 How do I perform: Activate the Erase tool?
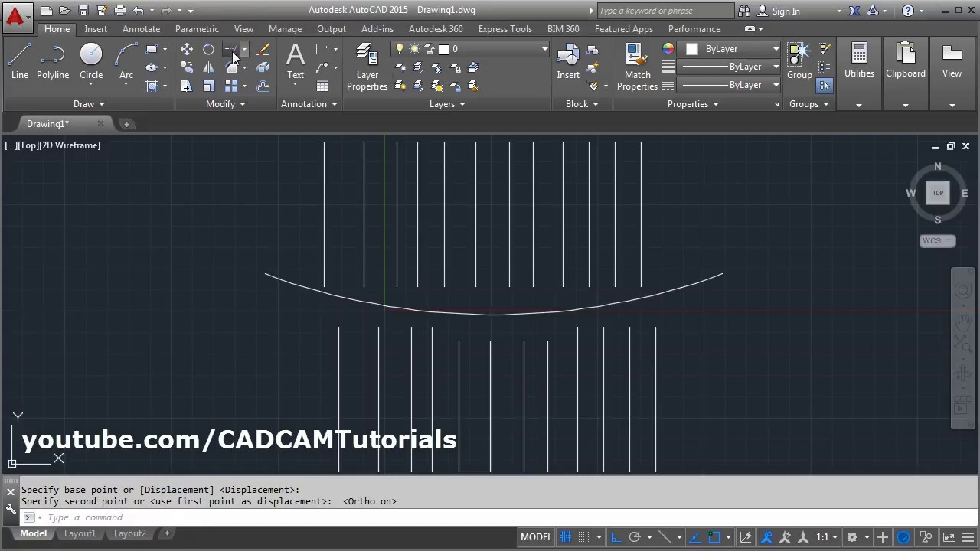263,50
